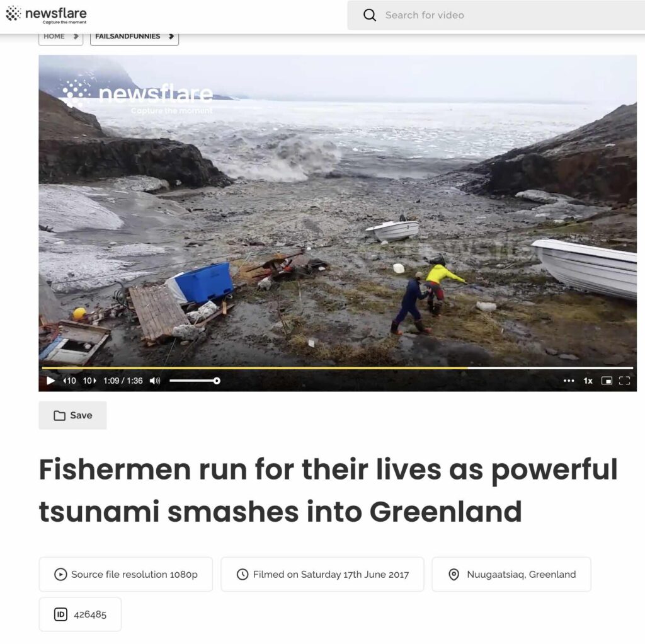
Task: Change playback speed 1x setting
Action: pos(588,381)
